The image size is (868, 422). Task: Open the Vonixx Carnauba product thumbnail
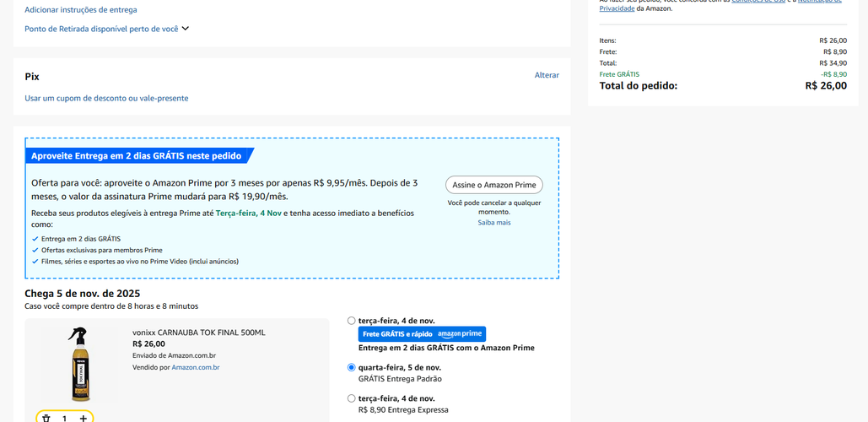[x=78, y=364]
